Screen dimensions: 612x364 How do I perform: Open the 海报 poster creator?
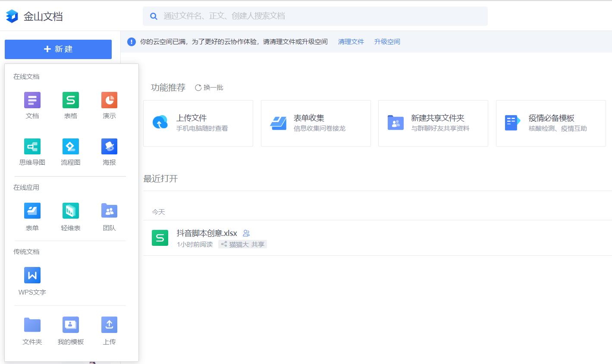tap(109, 151)
